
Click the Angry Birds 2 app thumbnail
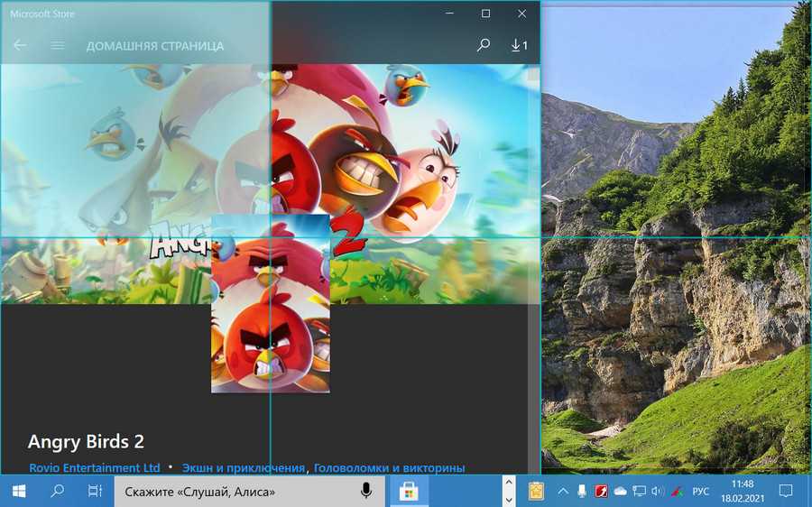coord(270,304)
